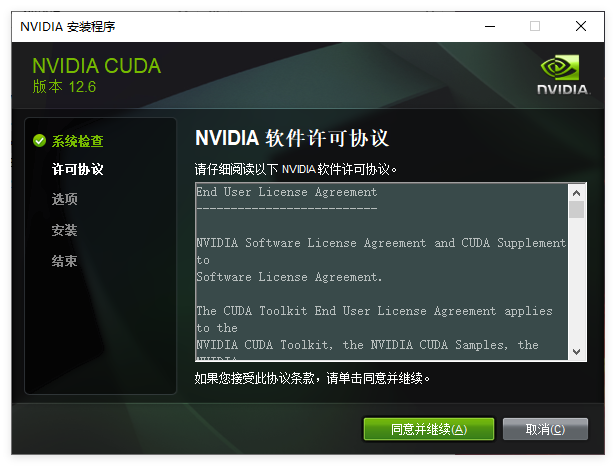Click the 同意并继续(A) button
The width and height of the screenshot is (616, 466).
[429, 429]
